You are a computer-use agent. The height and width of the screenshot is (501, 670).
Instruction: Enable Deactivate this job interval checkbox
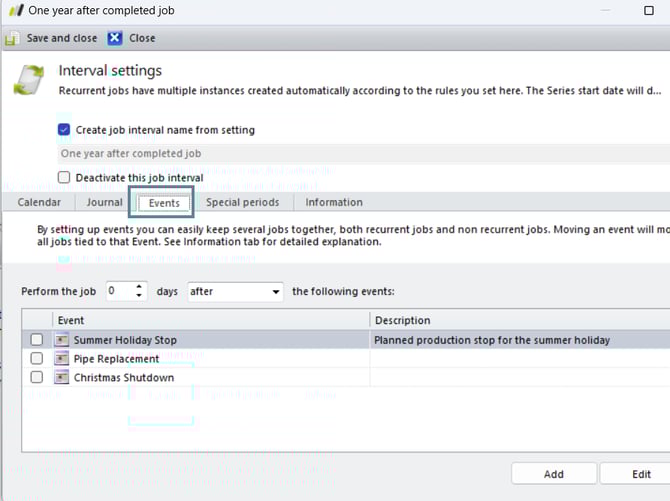tap(64, 178)
